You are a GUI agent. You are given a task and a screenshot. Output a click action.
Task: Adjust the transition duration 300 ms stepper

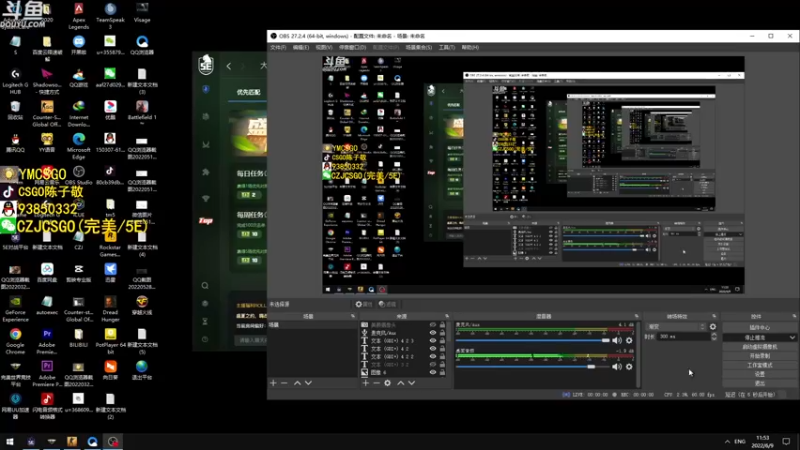pyautogui.click(x=714, y=336)
